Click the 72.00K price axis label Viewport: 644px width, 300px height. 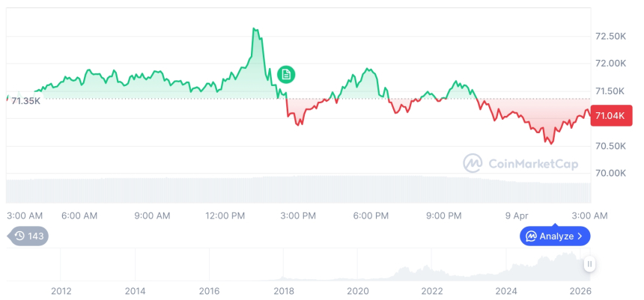tap(610, 64)
